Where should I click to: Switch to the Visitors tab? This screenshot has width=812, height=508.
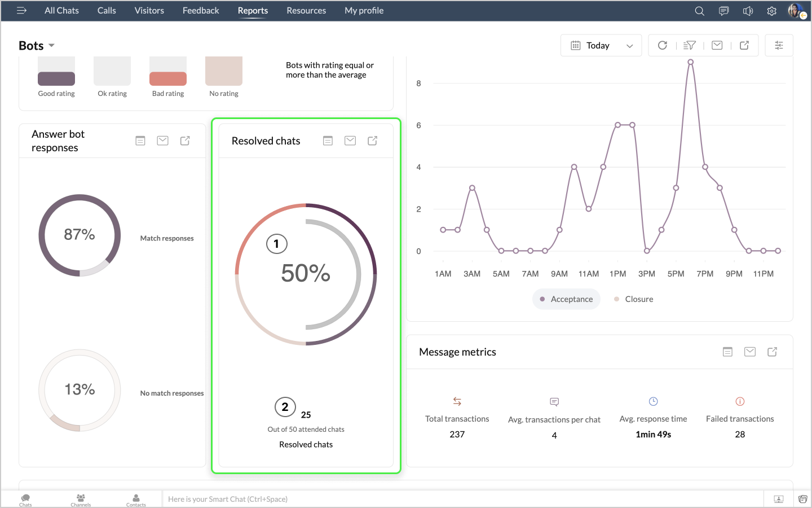coord(149,11)
